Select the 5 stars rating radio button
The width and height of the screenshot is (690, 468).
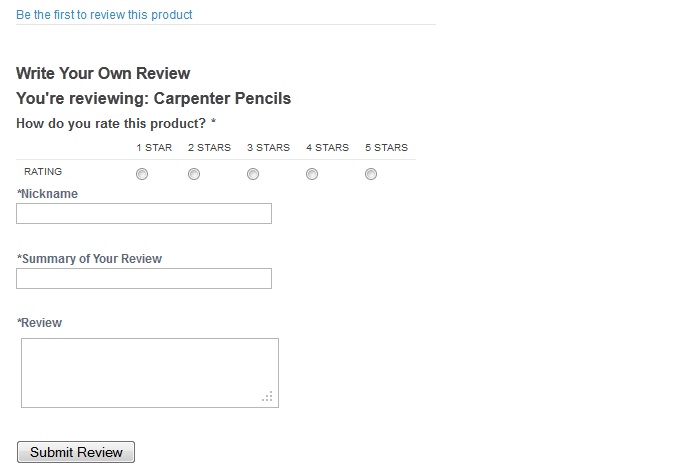pos(371,174)
